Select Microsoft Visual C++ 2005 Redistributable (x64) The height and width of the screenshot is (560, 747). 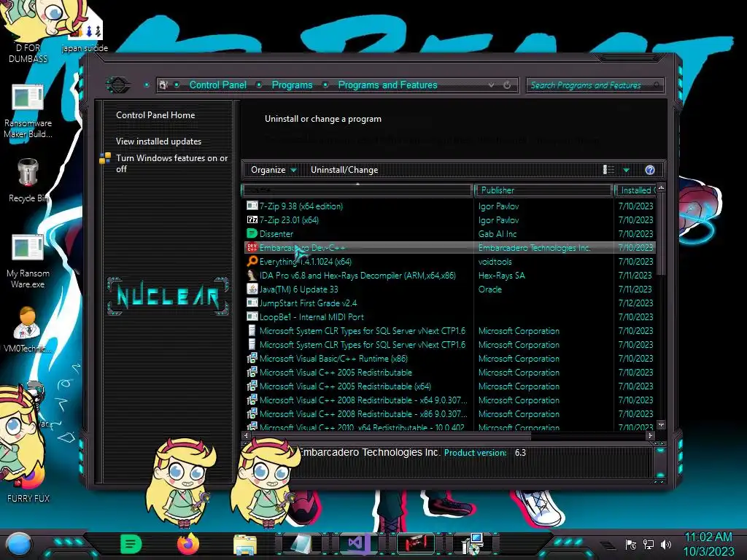[449, 386]
